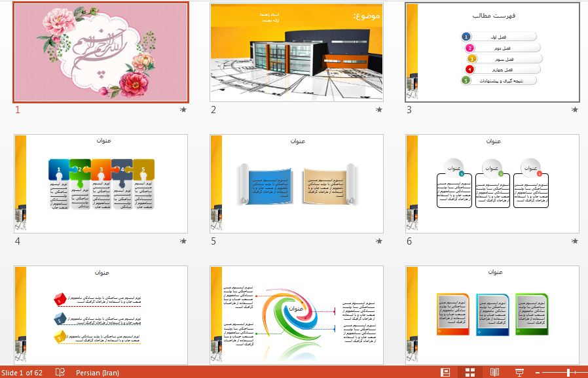
Task: Start Slide Show from status bar icon
Action: 519,372
